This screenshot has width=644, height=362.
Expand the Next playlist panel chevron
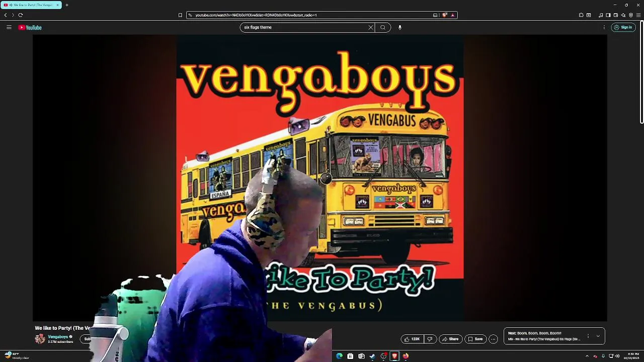[598, 336]
